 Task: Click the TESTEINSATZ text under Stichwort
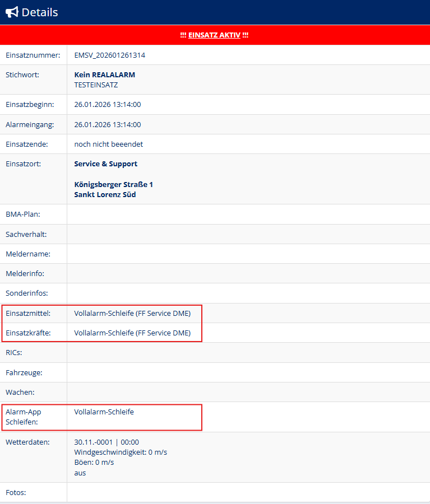96,85
